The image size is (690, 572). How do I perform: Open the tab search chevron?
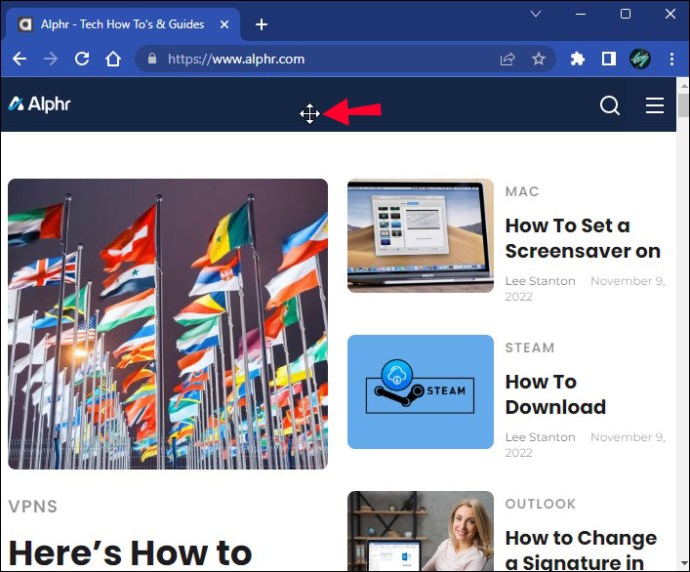click(x=536, y=14)
